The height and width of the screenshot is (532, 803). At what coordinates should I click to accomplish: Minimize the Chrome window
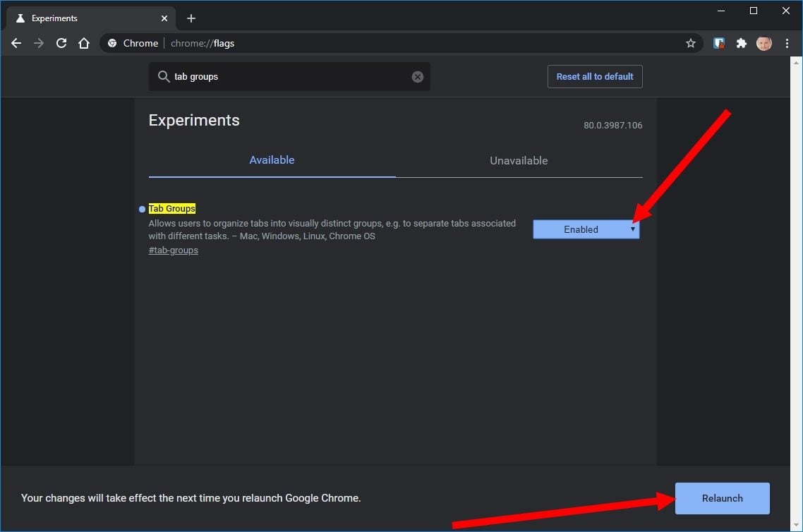721,11
